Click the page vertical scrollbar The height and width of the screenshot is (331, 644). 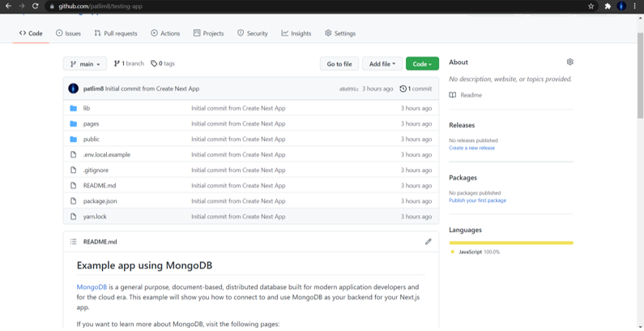pyautogui.click(x=640, y=74)
